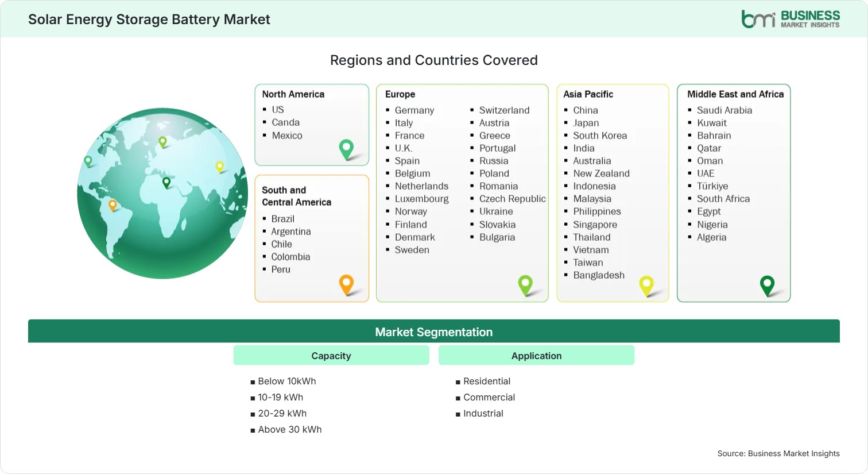The image size is (868, 474).
Task: Click 'Algeria' in the list
Action: (712, 237)
